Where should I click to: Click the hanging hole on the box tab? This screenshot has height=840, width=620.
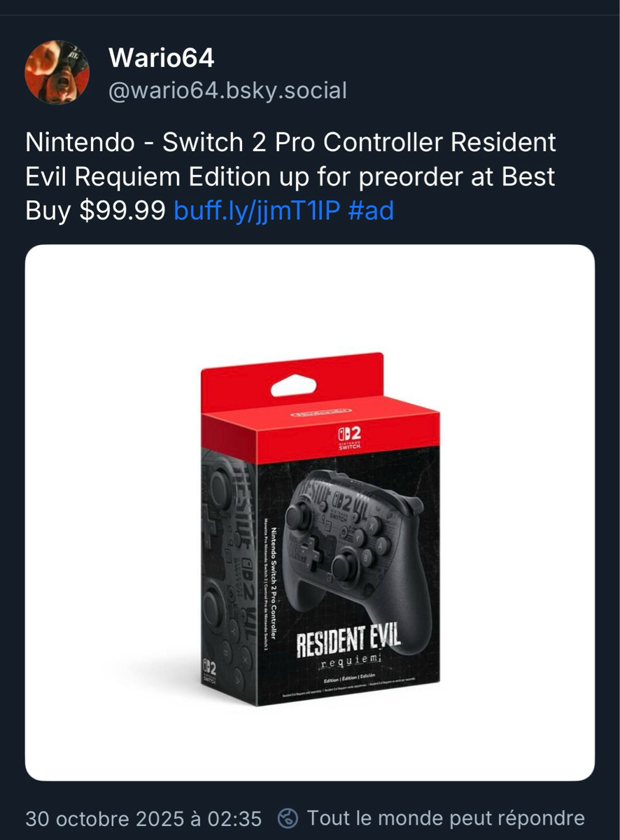(x=293, y=386)
